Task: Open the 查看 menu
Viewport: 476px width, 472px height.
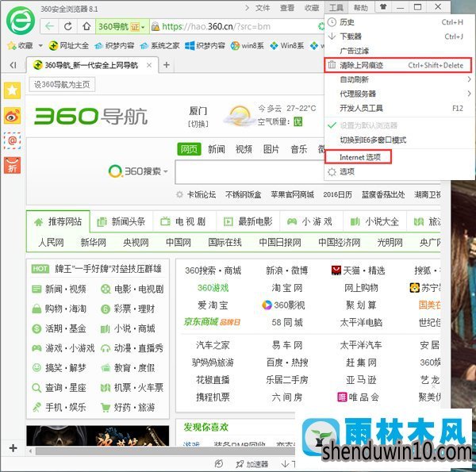Action: pos(287,8)
